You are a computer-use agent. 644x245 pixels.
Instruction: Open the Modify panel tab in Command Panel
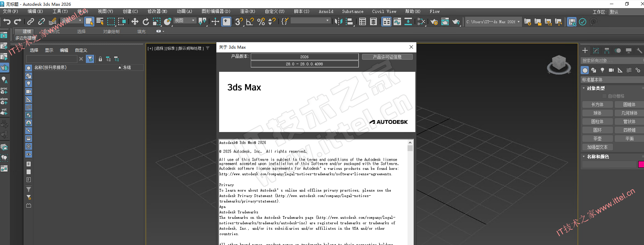596,51
